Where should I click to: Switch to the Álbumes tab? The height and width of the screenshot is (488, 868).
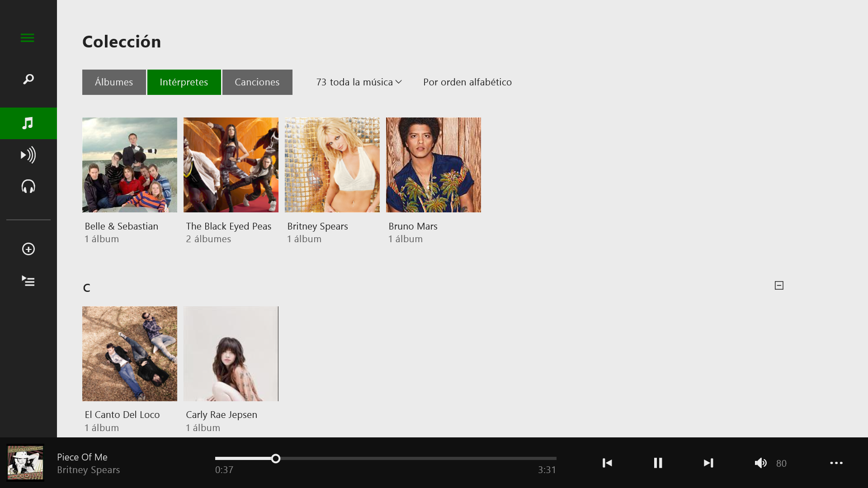(x=114, y=82)
